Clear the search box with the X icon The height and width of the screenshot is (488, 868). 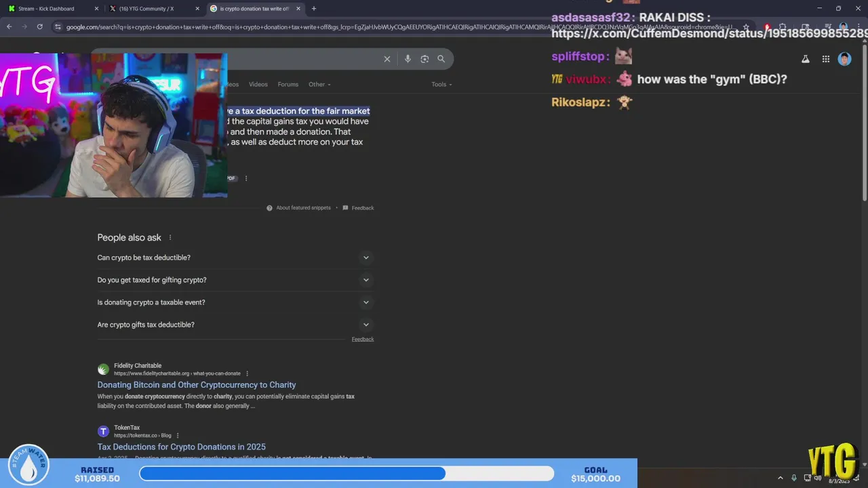(x=387, y=59)
